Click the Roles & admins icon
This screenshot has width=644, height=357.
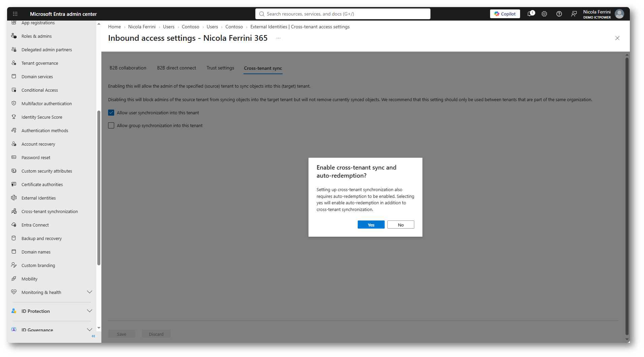pos(14,36)
